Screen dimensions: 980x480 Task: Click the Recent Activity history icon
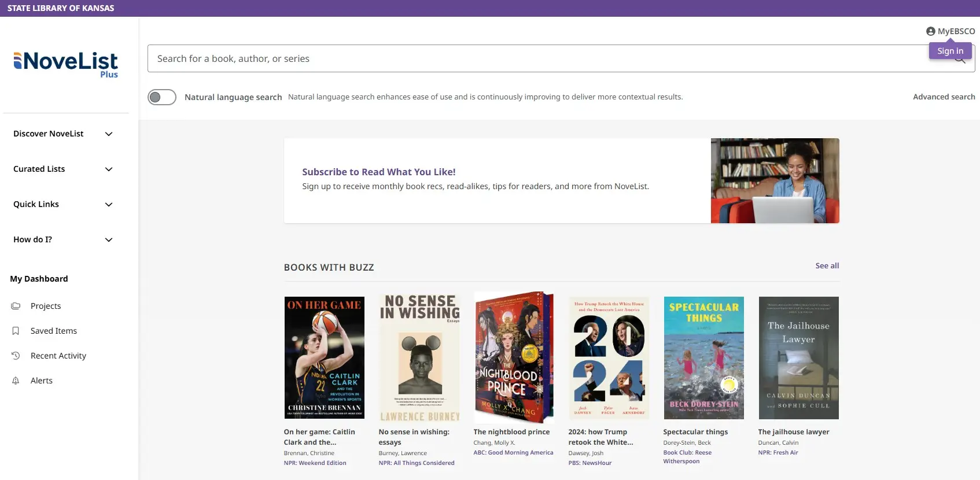16,356
